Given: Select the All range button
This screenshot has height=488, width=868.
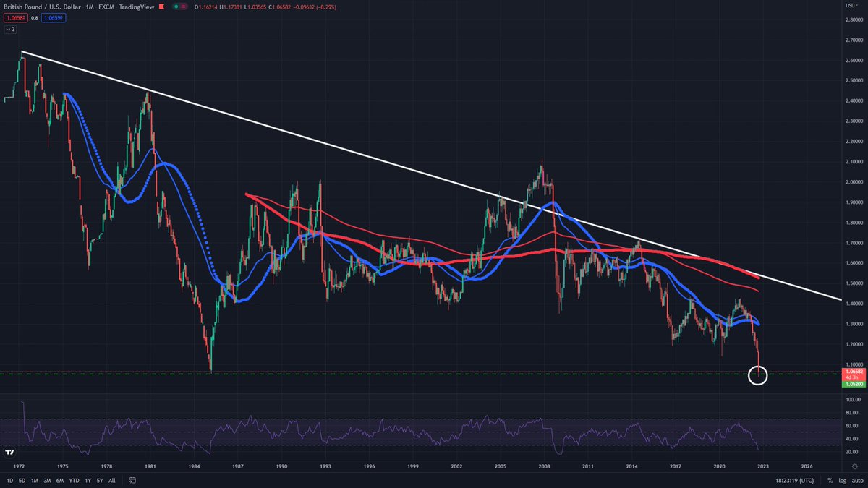Looking at the screenshot, I should tap(112, 481).
